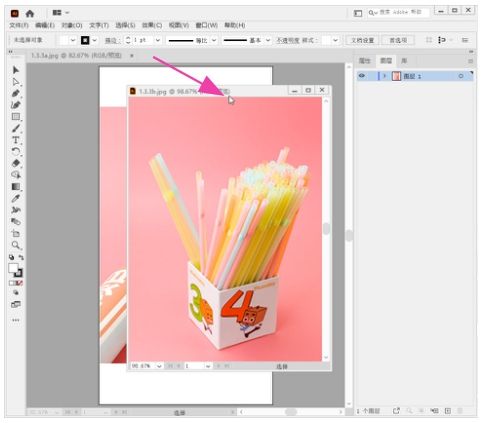Image resolution: width=482 pixels, height=423 pixels.
Task: Select the Eraser tool
Action: point(16,163)
